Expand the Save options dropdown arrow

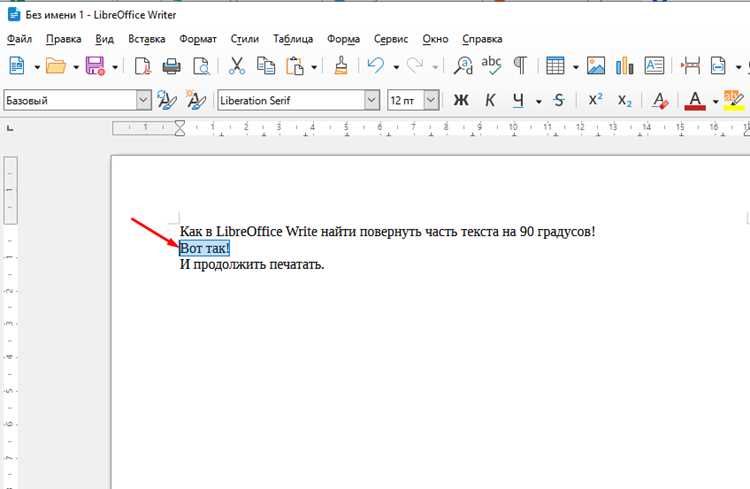point(115,67)
